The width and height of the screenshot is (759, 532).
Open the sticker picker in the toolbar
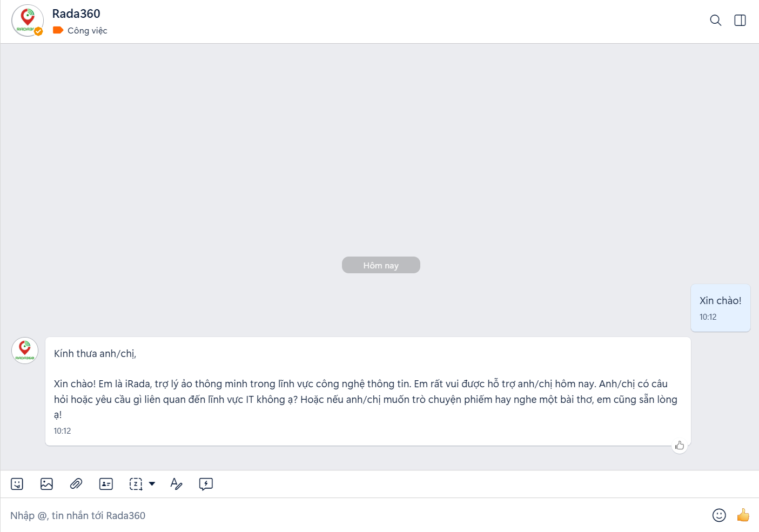coord(17,484)
